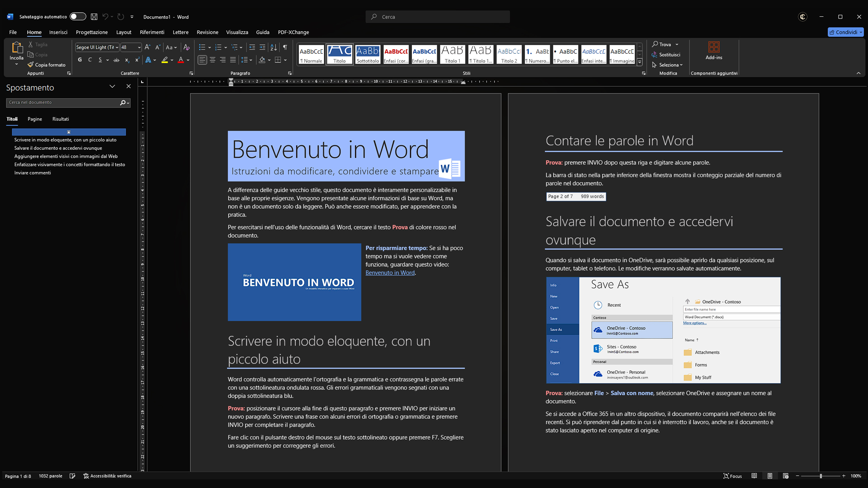Toggle left paragraph alignment
Viewport: 868px width, 488px height.
(x=202, y=60)
